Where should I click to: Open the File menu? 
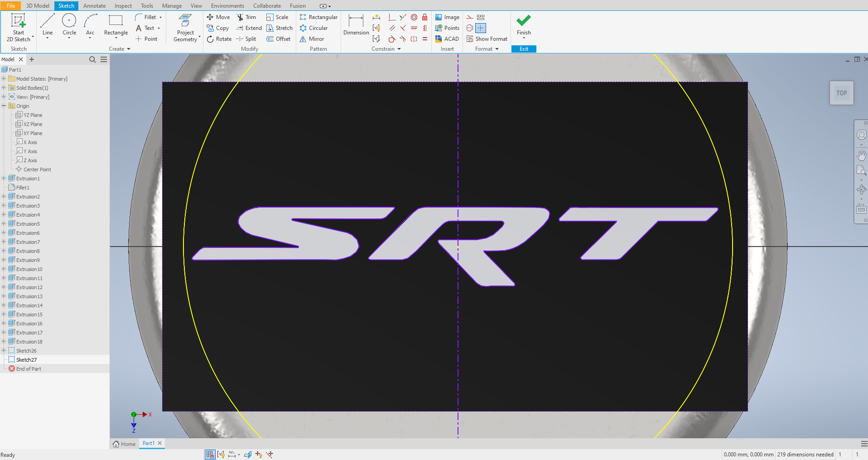point(11,5)
